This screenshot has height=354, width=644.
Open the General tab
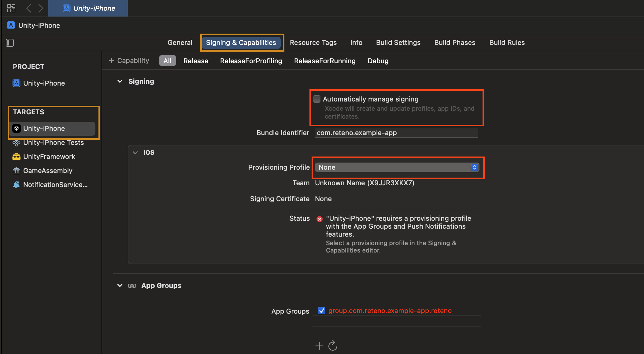[x=180, y=42]
